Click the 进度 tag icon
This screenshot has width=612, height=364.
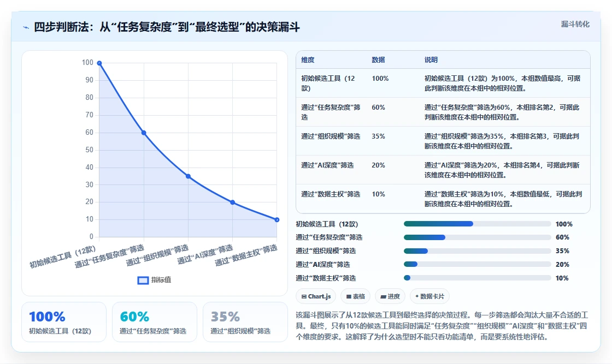point(383,296)
